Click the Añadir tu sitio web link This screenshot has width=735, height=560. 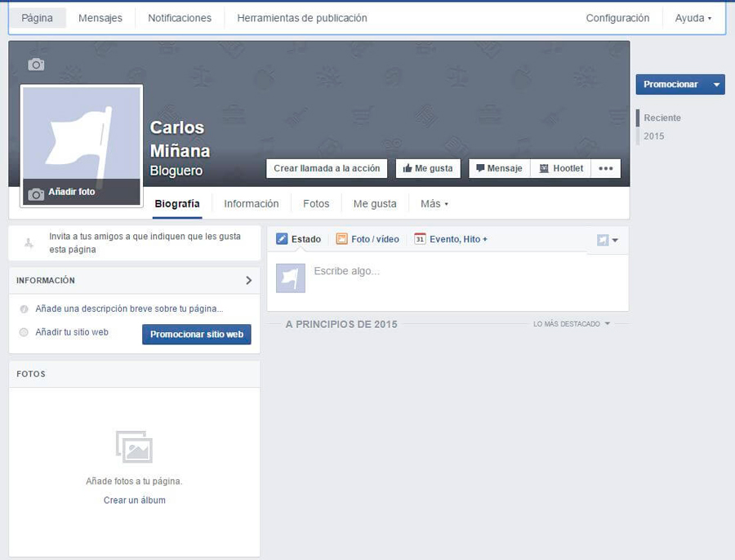pyautogui.click(x=72, y=332)
